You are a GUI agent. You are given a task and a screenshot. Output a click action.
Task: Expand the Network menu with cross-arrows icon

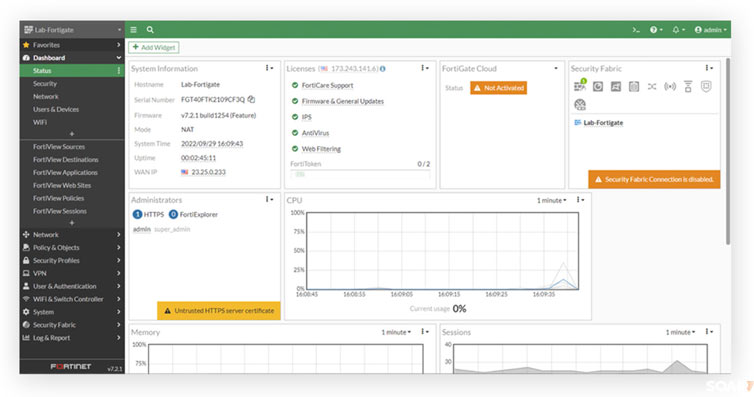click(72, 235)
